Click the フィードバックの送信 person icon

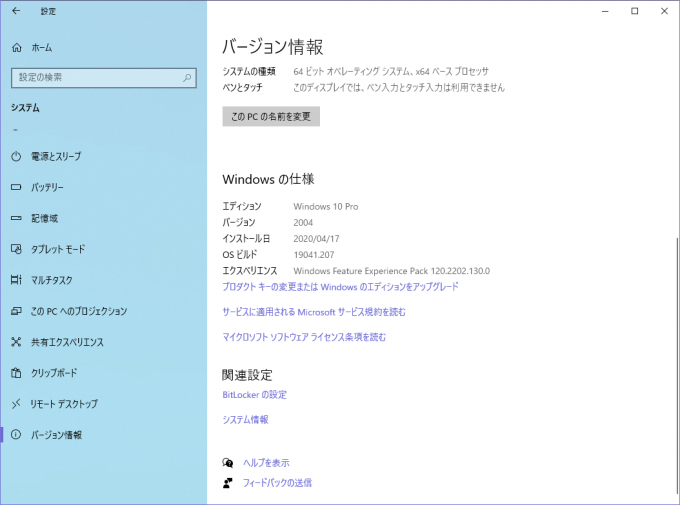point(228,483)
